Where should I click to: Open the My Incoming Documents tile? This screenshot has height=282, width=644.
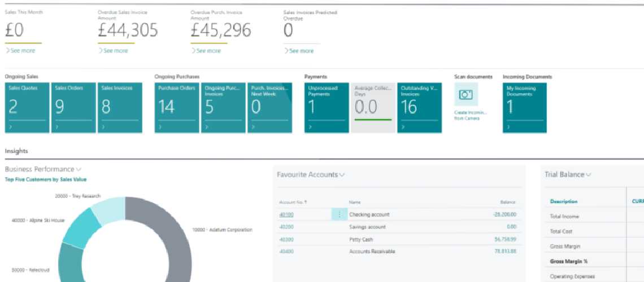click(525, 108)
